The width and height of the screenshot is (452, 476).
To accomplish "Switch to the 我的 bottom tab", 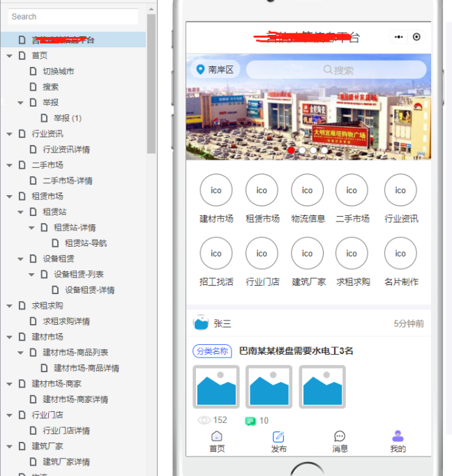I will tap(398, 442).
